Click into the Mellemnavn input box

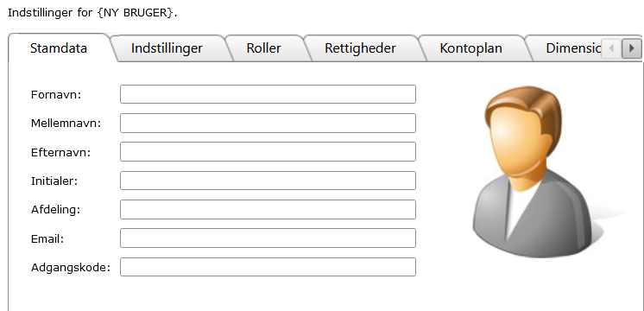(268, 123)
